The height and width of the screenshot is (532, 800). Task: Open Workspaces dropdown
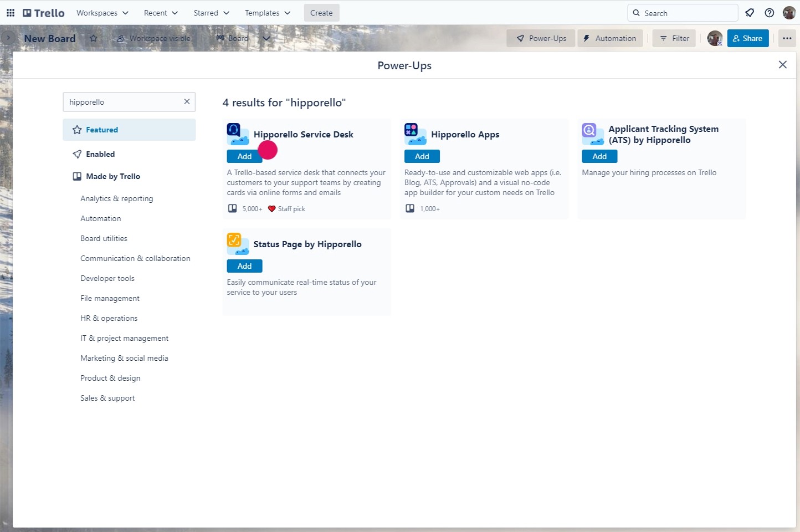(x=102, y=13)
